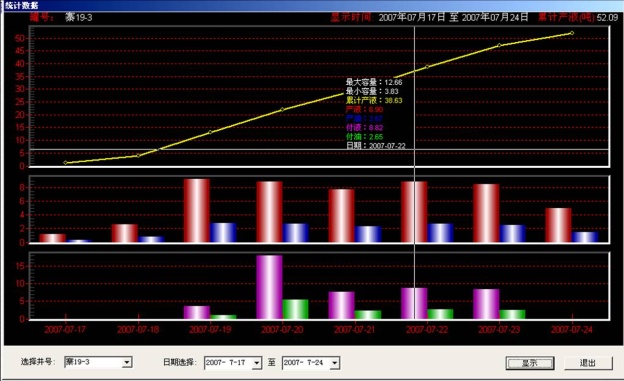Click the 退出 button
This screenshot has height=381, width=624.
pyautogui.click(x=588, y=363)
